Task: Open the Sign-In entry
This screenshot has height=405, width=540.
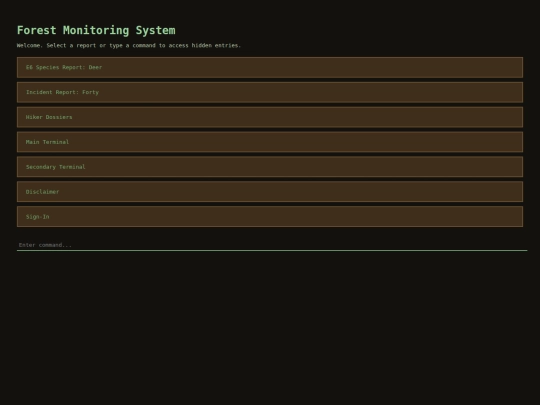Action: pos(270,217)
